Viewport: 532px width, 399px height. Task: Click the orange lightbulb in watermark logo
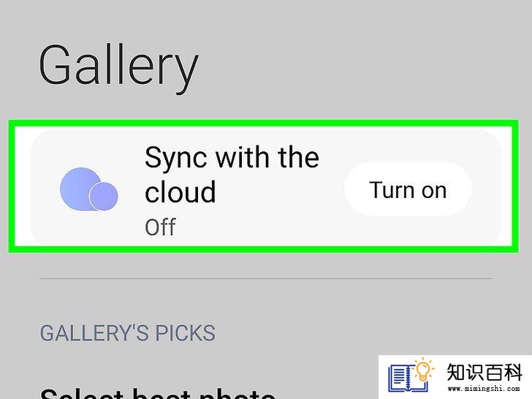coord(422,370)
